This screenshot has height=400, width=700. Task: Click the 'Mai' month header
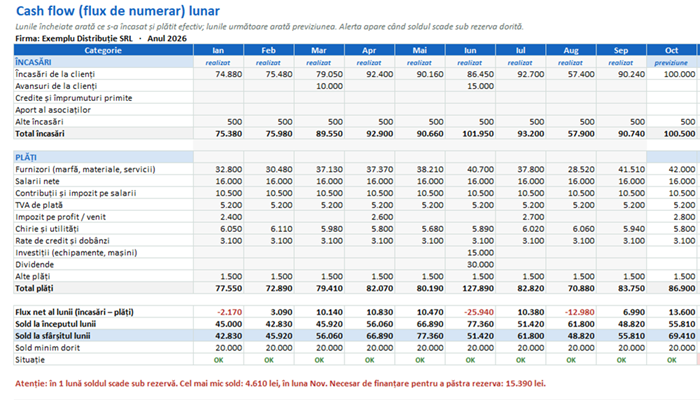420,50
